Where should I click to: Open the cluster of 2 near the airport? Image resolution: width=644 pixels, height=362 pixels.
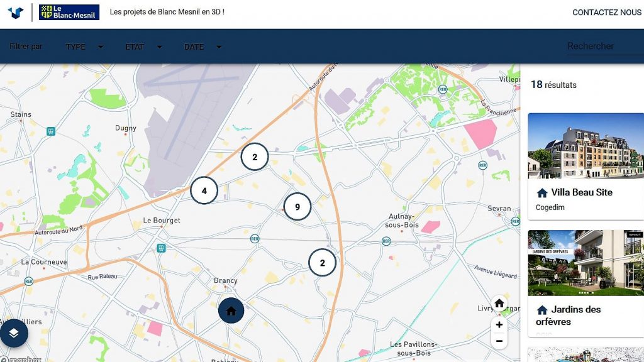pyautogui.click(x=255, y=156)
